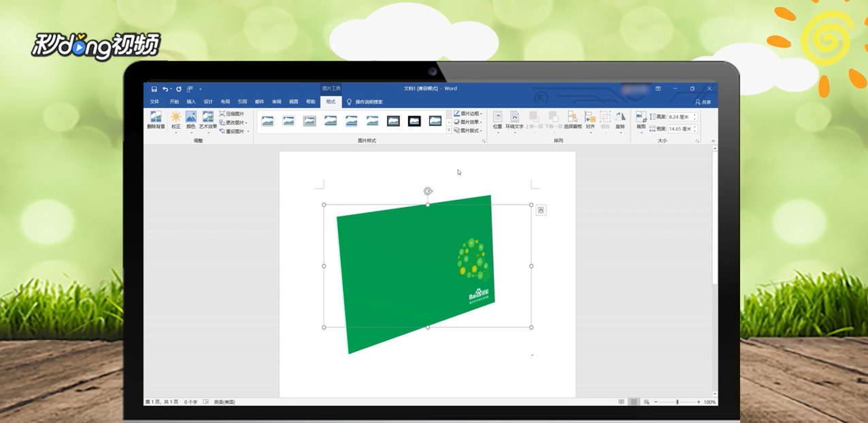Click the zoom in plus button
The image size is (868, 423).
699,402
